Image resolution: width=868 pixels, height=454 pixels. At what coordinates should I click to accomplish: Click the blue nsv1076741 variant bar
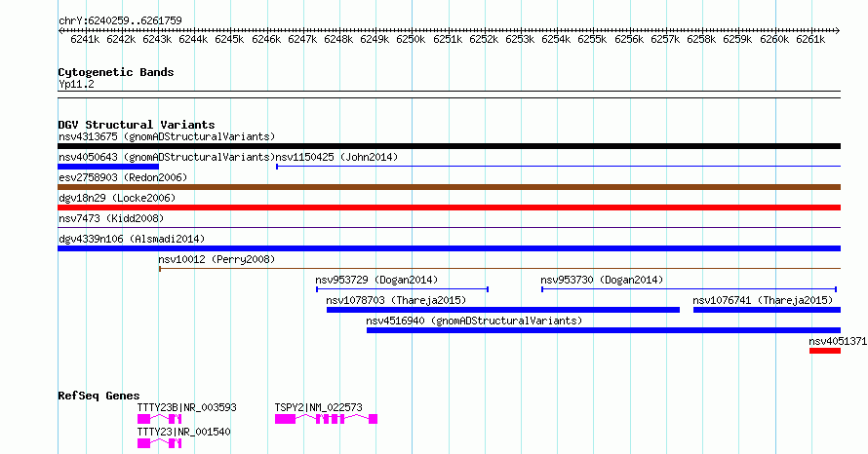pyautogui.click(x=767, y=310)
